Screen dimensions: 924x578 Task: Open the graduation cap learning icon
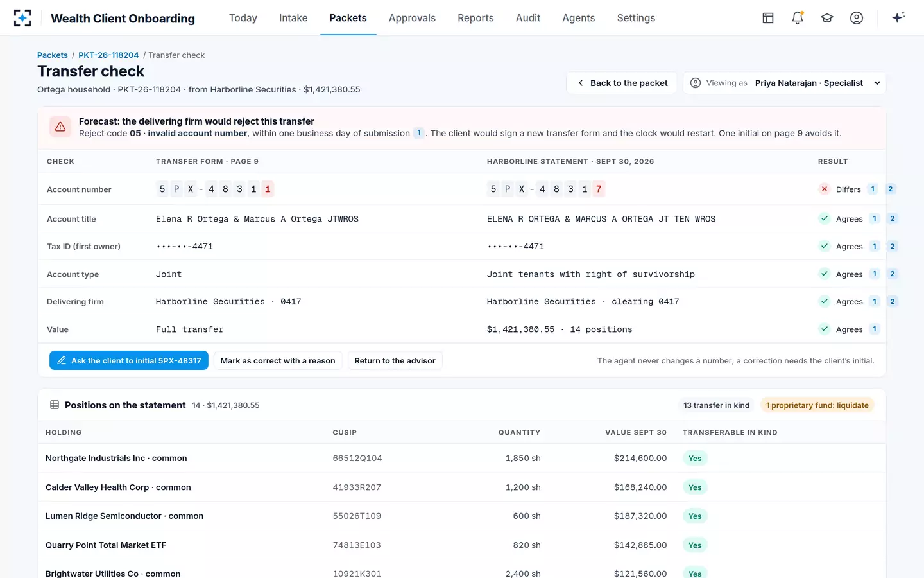tap(827, 18)
